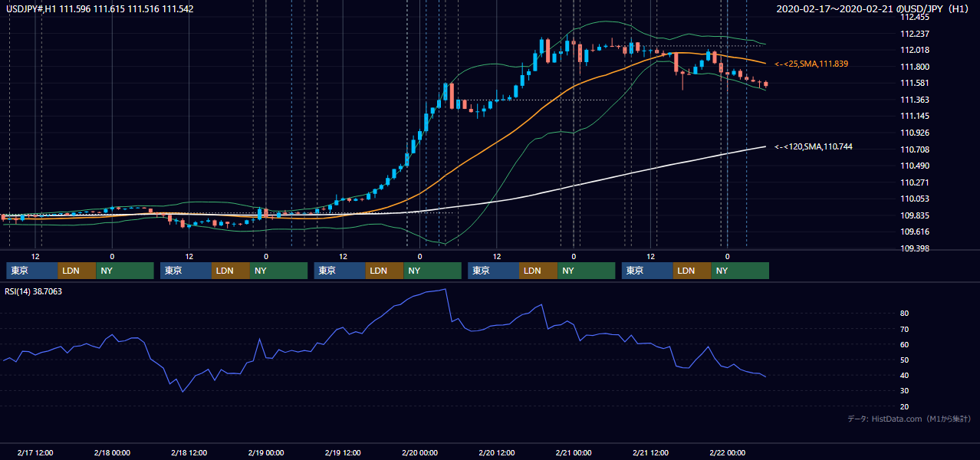Click RSI axis level 70
Viewport: 980px width, 460px height.
tap(904, 329)
